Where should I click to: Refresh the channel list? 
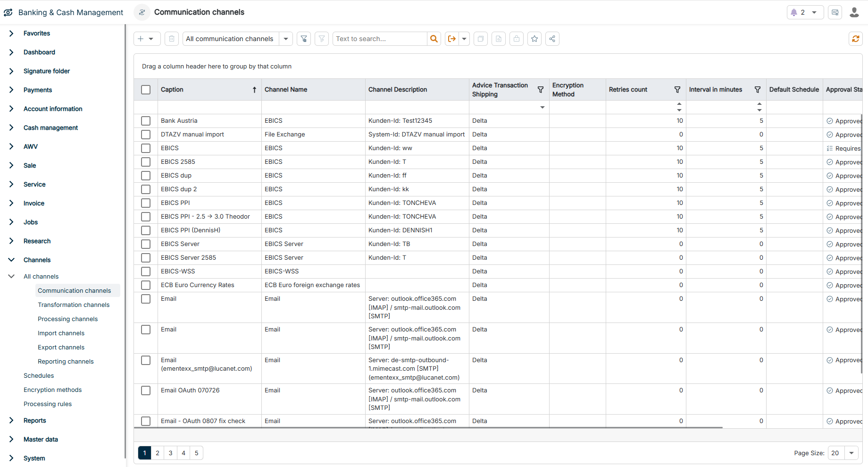[x=856, y=39]
